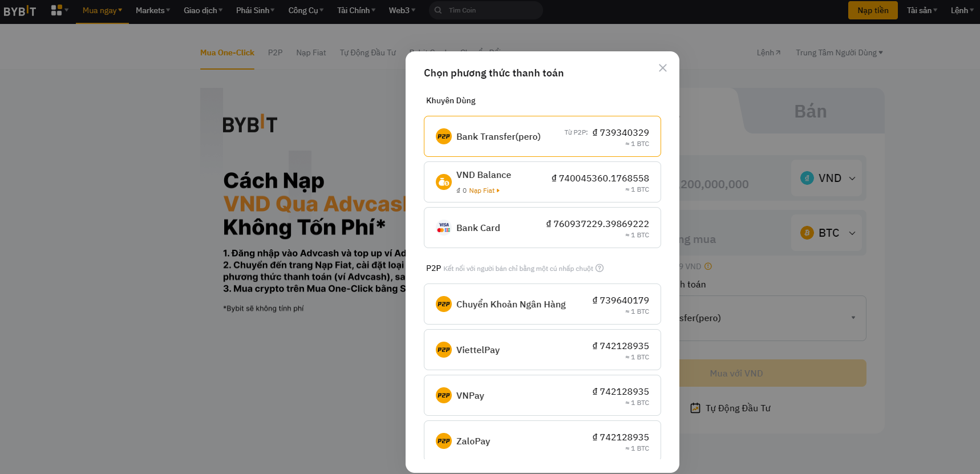Open the apps grid menu icon
Image resolution: width=980 pixels, height=474 pixels.
coord(56,10)
